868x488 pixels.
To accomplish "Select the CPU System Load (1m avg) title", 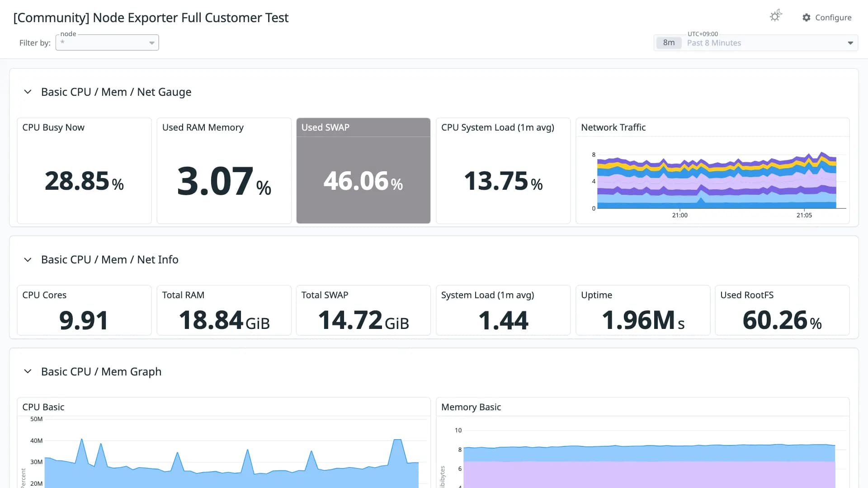I will pos(498,127).
